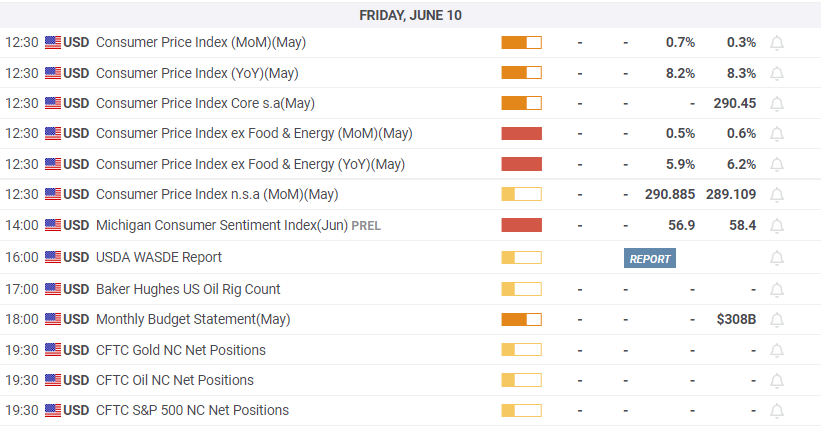Enable alert bell for USDA WASDE Report

[776, 258]
